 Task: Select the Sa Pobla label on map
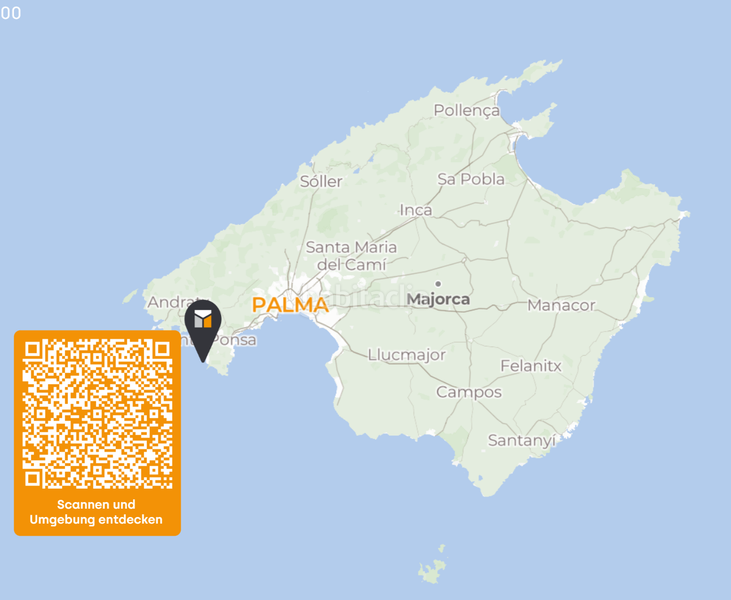tap(471, 179)
